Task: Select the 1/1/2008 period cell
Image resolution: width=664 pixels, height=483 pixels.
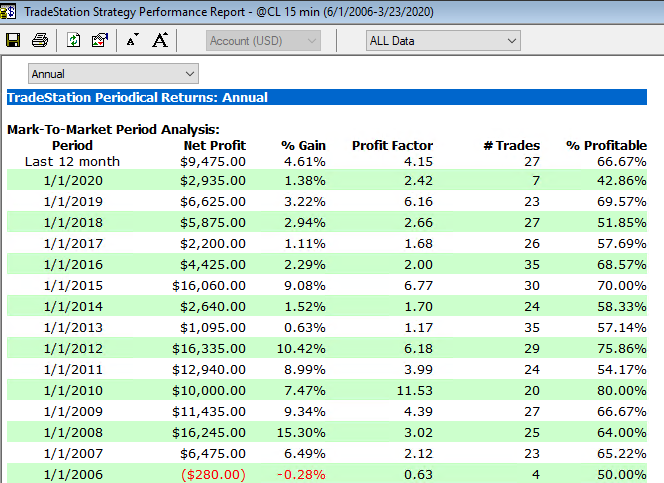Action: coord(73,433)
